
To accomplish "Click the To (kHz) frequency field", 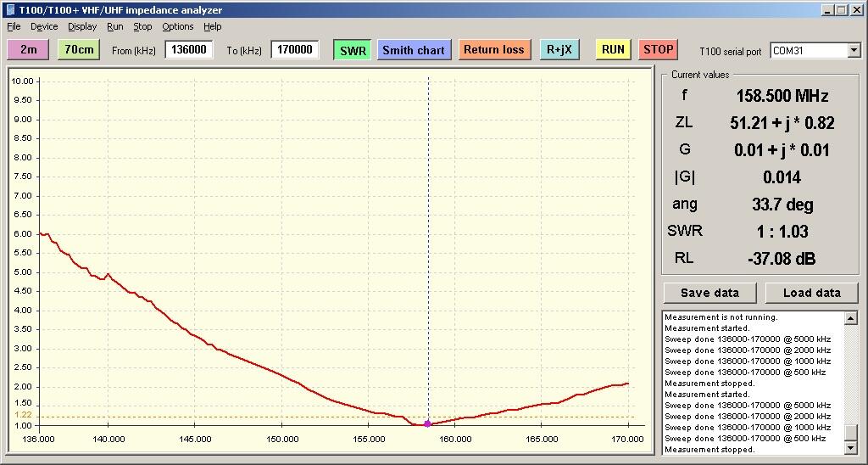I will pos(294,50).
